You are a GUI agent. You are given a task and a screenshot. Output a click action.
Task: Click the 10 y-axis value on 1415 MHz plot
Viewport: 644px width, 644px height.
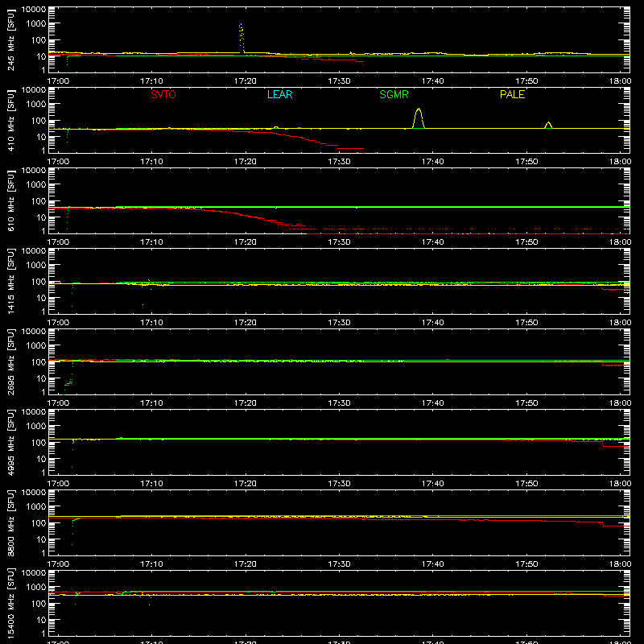click(x=41, y=298)
